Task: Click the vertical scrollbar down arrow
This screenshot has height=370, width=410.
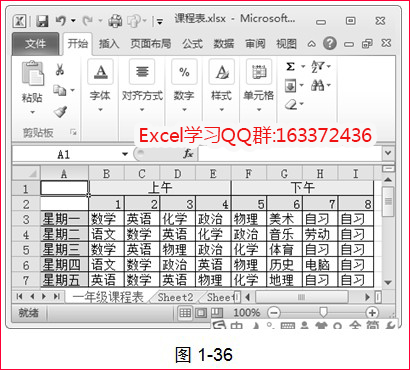Action: tap(387, 283)
